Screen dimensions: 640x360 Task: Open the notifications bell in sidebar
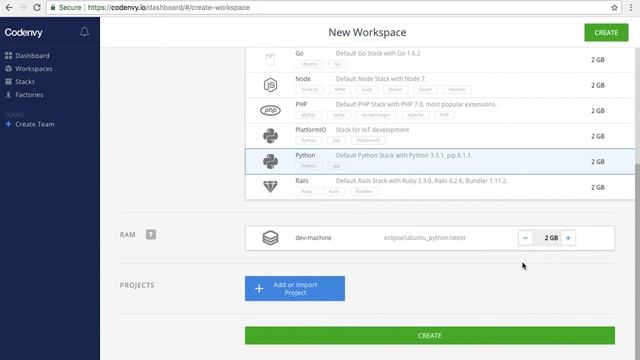[x=84, y=32]
